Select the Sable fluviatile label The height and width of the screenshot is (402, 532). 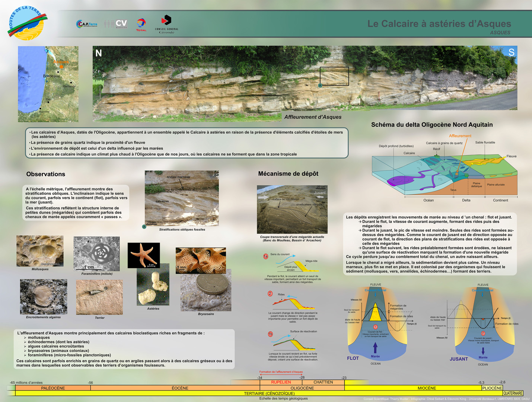click(x=485, y=143)
